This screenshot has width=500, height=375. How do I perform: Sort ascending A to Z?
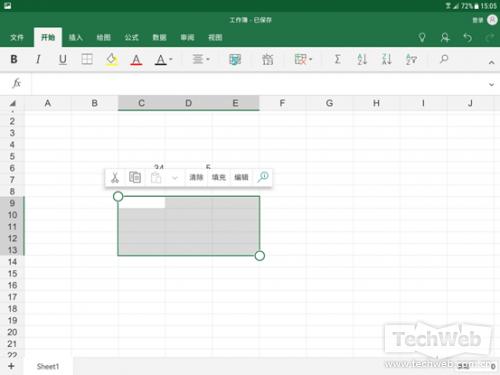362,59
